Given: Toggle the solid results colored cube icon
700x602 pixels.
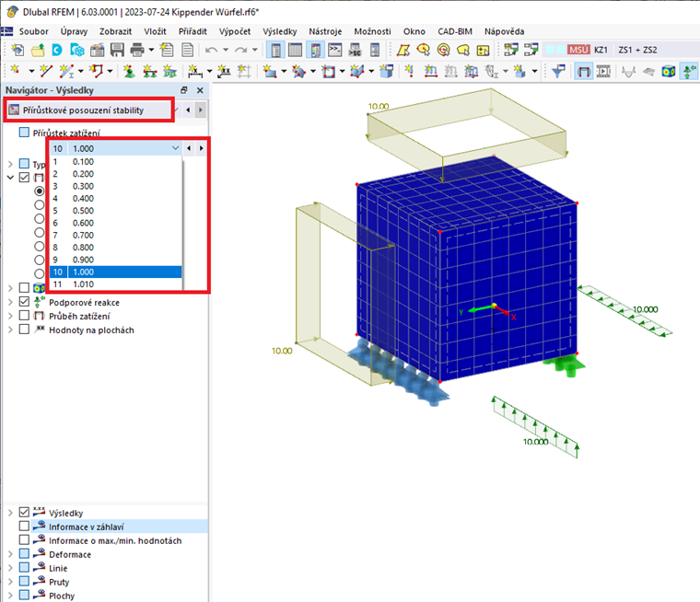Looking at the screenshot, I should (669, 71).
